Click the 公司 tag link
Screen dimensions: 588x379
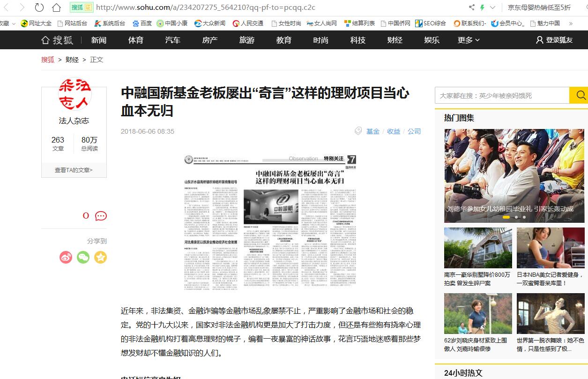414,131
